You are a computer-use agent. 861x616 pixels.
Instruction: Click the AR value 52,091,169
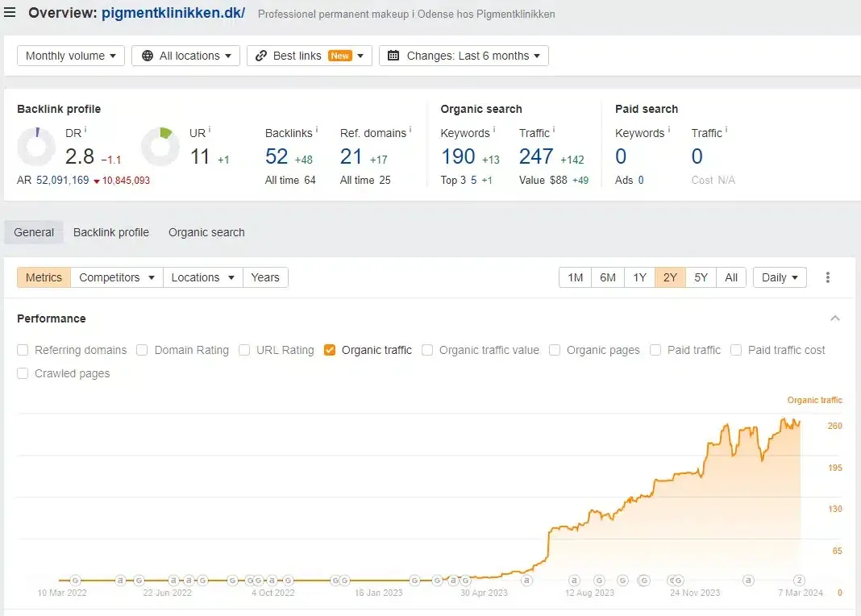[63, 180]
